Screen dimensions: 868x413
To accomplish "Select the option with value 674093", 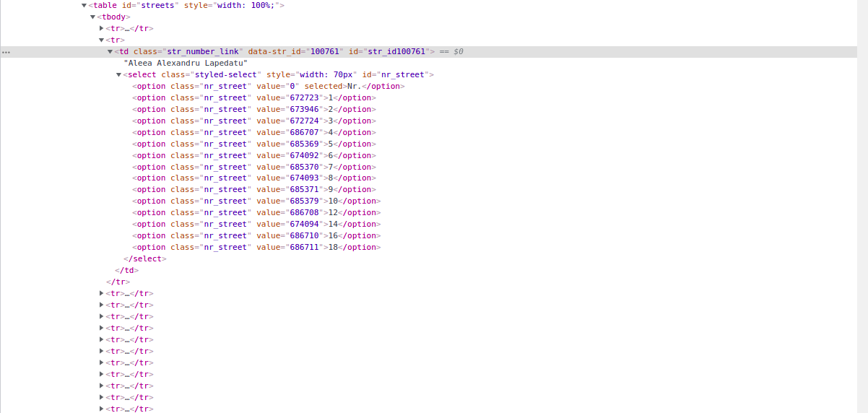I will [x=254, y=178].
